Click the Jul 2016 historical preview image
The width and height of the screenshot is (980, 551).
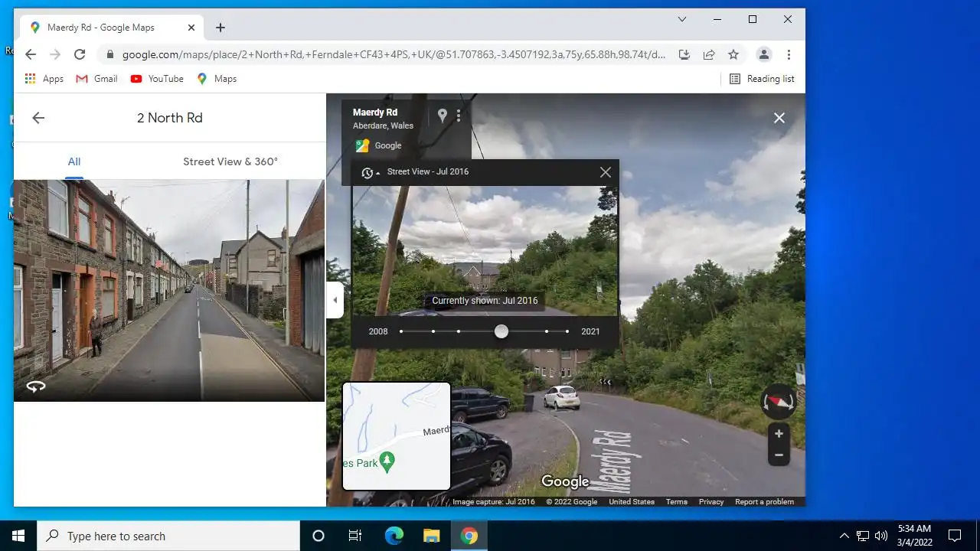coord(485,250)
